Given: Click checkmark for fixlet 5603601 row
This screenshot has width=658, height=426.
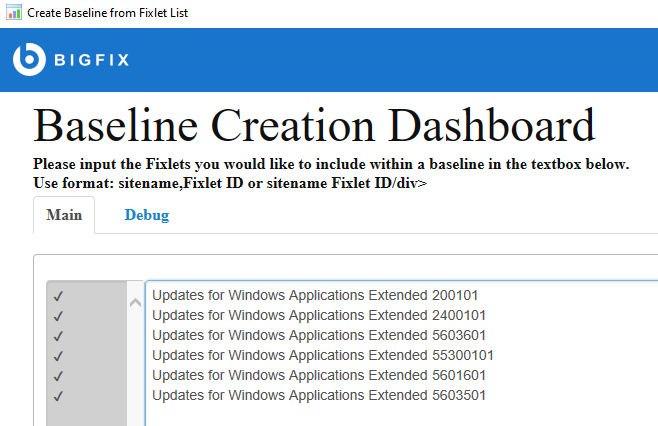Looking at the screenshot, I should pos(58,336).
